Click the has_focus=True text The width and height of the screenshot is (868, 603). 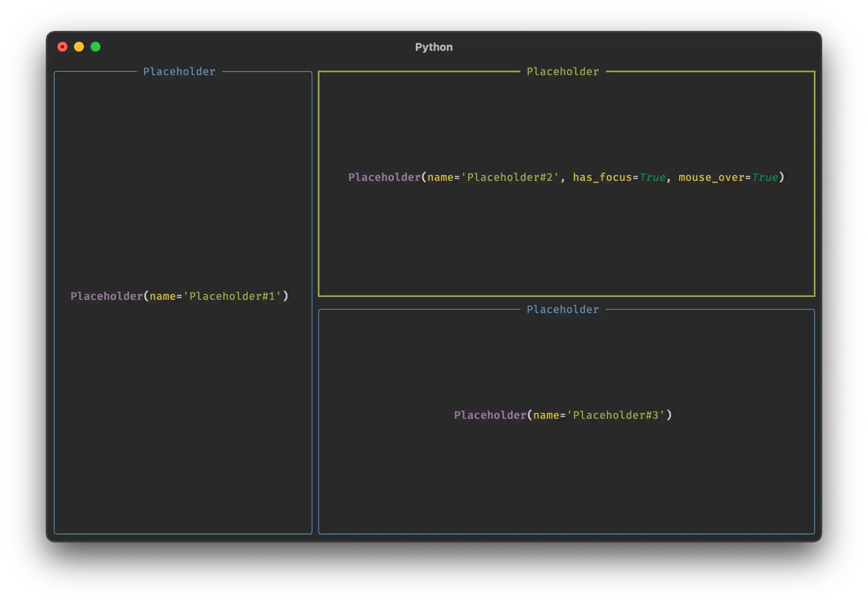pos(619,177)
